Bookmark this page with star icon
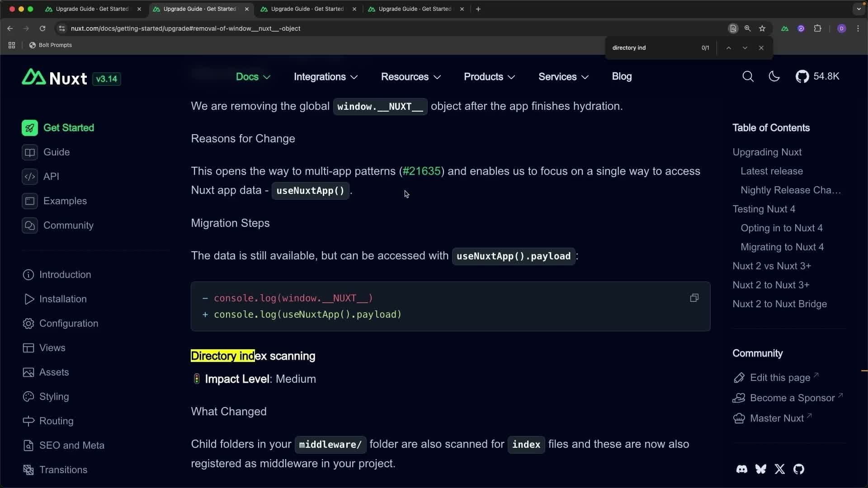The height and width of the screenshot is (488, 868). point(762,28)
